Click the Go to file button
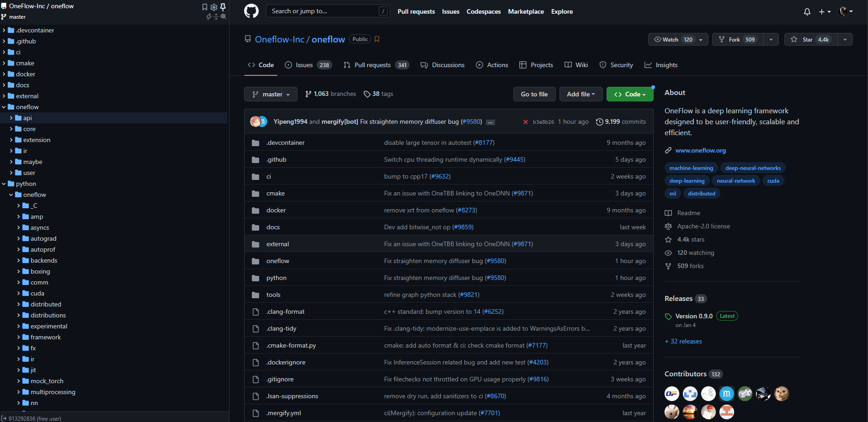 pyautogui.click(x=534, y=94)
